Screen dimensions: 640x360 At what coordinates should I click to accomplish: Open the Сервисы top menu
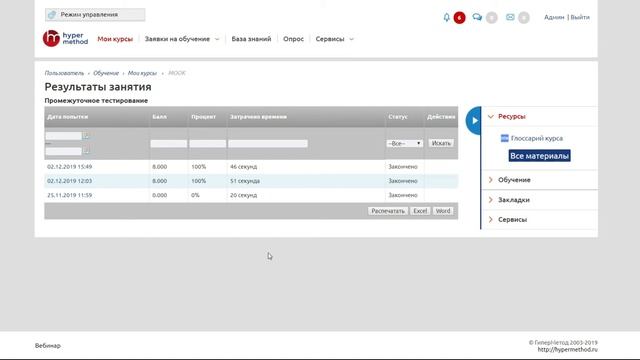(x=330, y=39)
